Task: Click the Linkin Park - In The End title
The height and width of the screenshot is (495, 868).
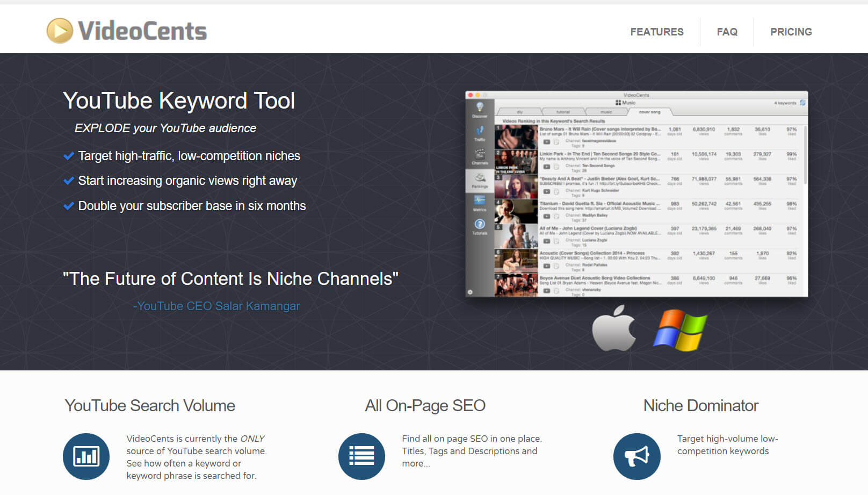Action: (x=600, y=154)
